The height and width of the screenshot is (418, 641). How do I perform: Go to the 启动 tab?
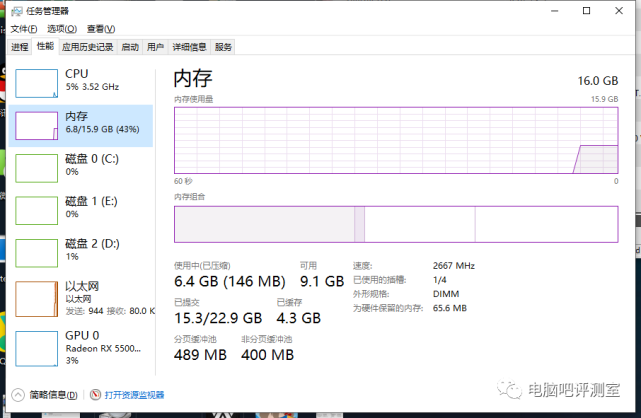[x=130, y=47]
